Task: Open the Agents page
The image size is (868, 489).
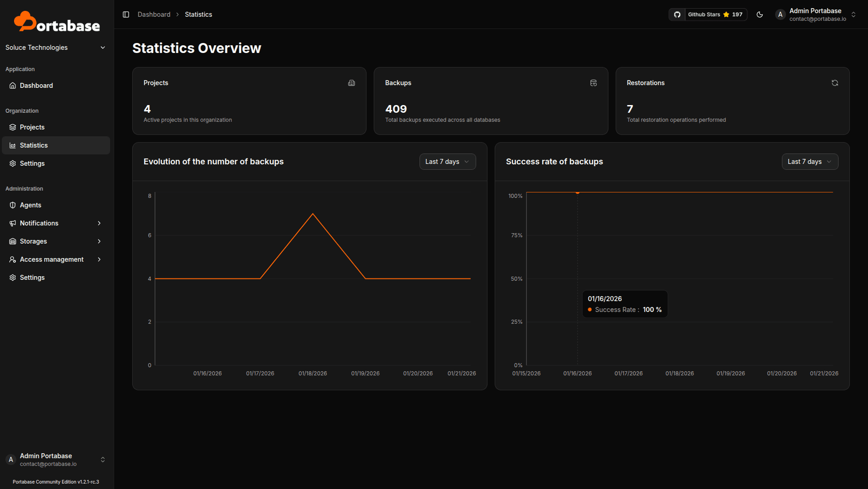Action: [x=56, y=205]
